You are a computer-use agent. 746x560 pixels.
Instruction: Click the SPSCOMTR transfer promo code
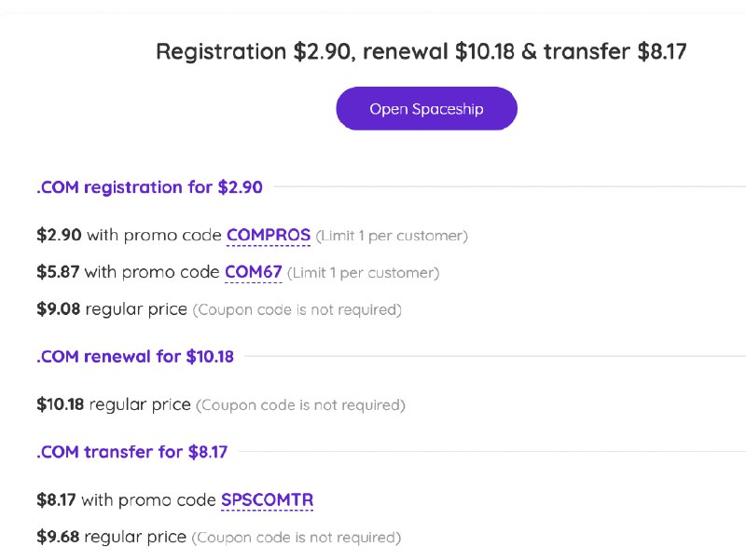[x=267, y=500]
